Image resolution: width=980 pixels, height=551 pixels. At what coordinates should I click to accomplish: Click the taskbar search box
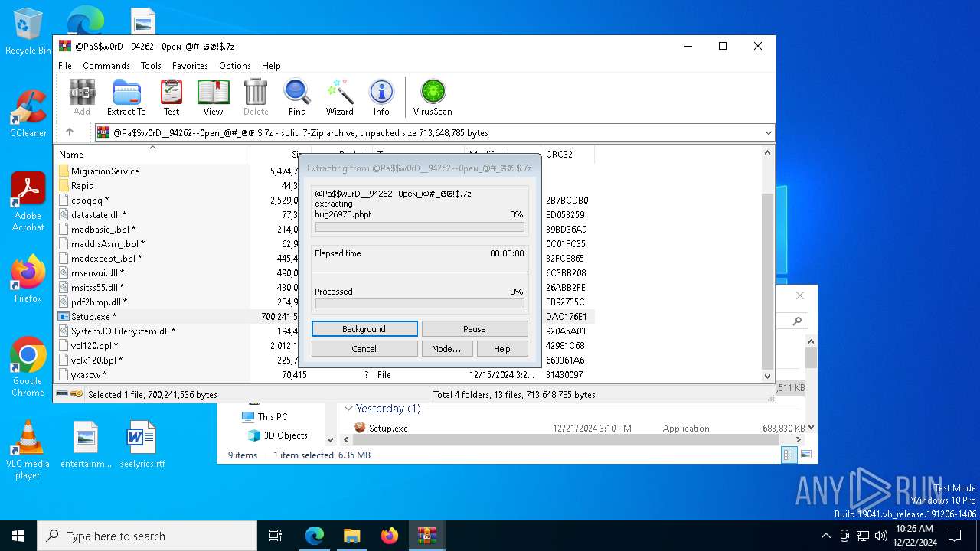tap(147, 536)
